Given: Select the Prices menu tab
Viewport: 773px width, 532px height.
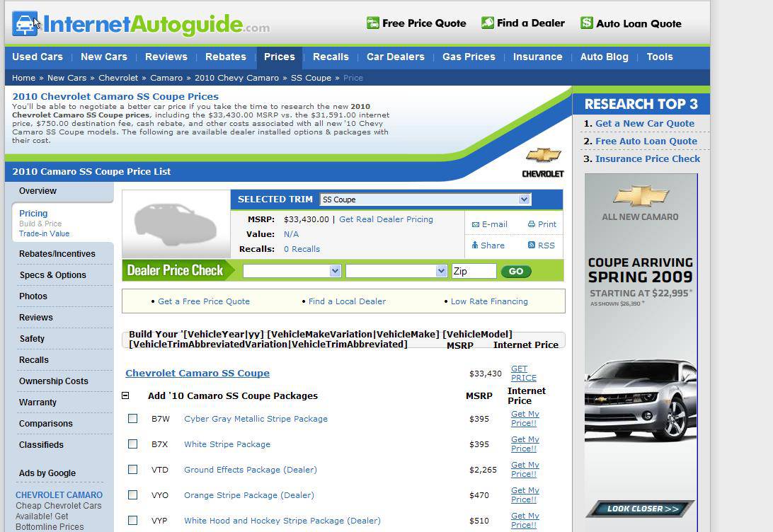Looking at the screenshot, I should click(x=280, y=57).
